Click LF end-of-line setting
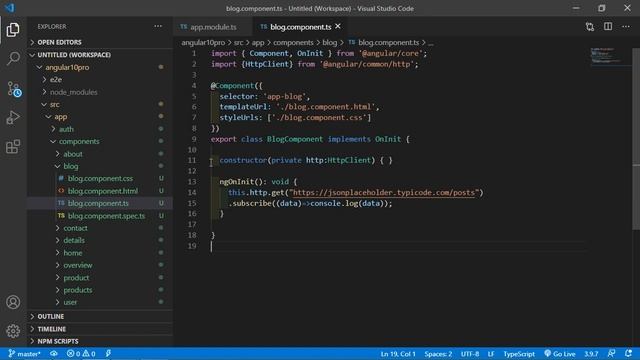The width and height of the screenshot is (640, 360). click(491, 354)
